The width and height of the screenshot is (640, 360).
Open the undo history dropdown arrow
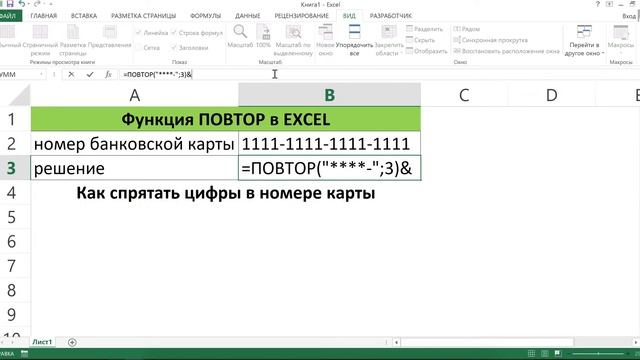tap(29, 4)
